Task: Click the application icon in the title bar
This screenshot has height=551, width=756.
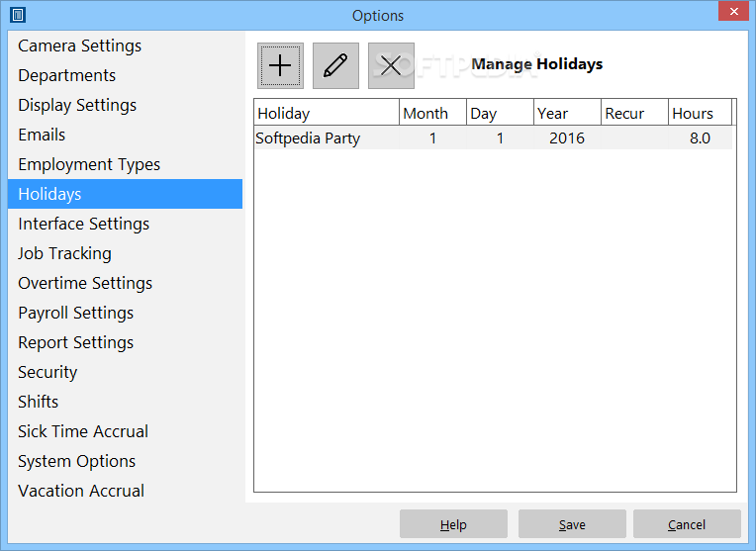Action: [18, 15]
